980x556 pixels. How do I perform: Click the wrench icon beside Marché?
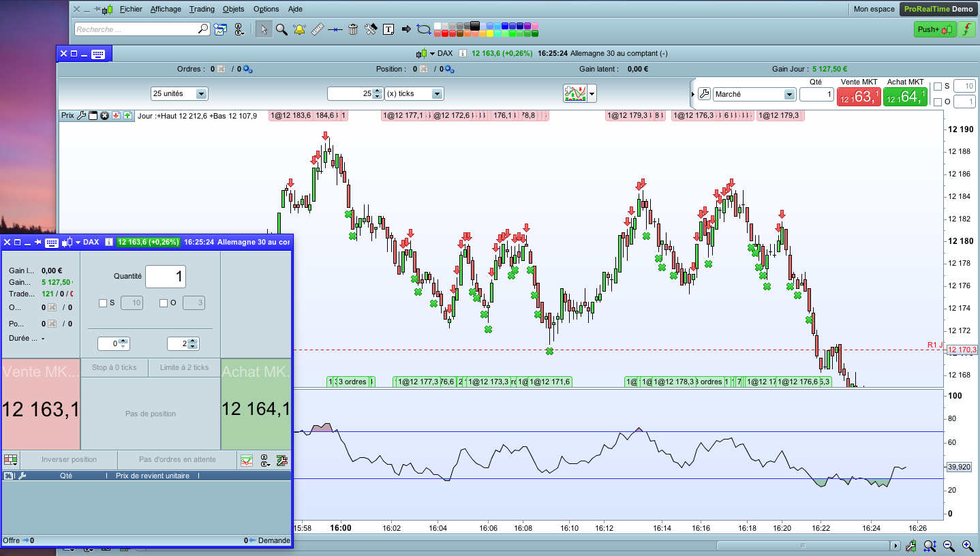[x=705, y=94]
